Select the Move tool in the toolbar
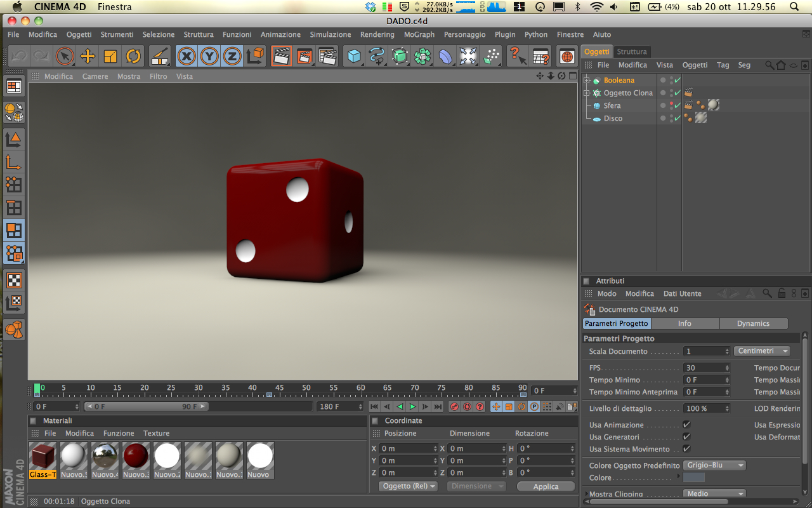The width and height of the screenshot is (812, 508). pyautogui.click(x=88, y=57)
